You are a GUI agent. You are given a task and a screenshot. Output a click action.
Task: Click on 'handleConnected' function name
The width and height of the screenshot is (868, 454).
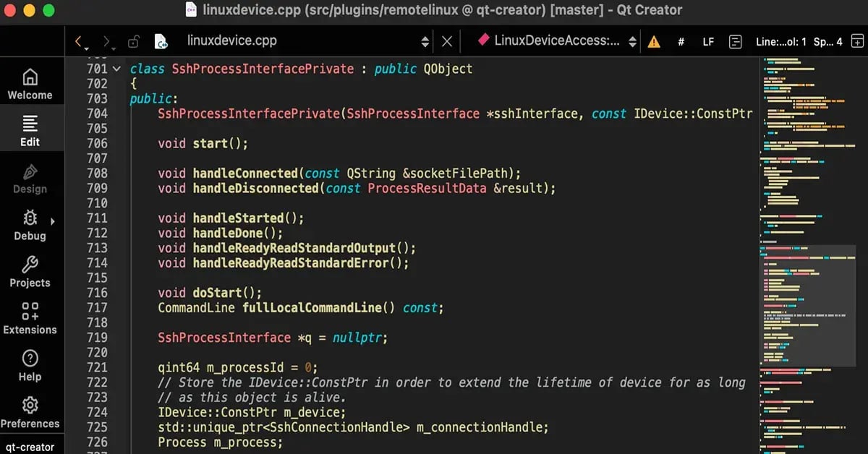pos(245,174)
